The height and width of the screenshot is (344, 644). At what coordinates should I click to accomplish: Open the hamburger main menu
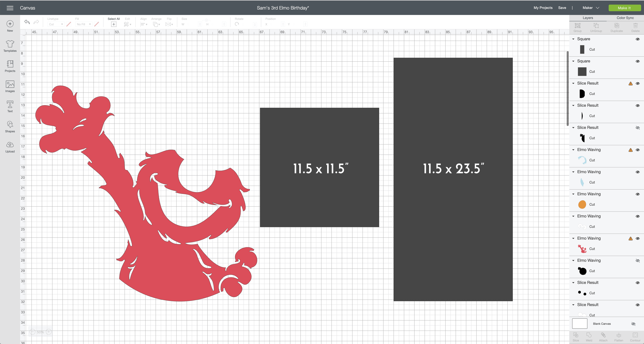point(10,8)
